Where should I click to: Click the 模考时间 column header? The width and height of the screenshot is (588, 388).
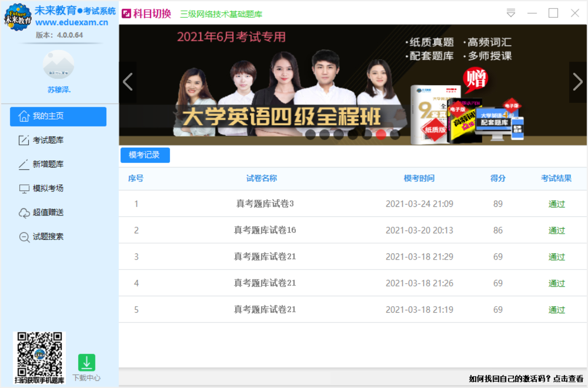(419, 178)
